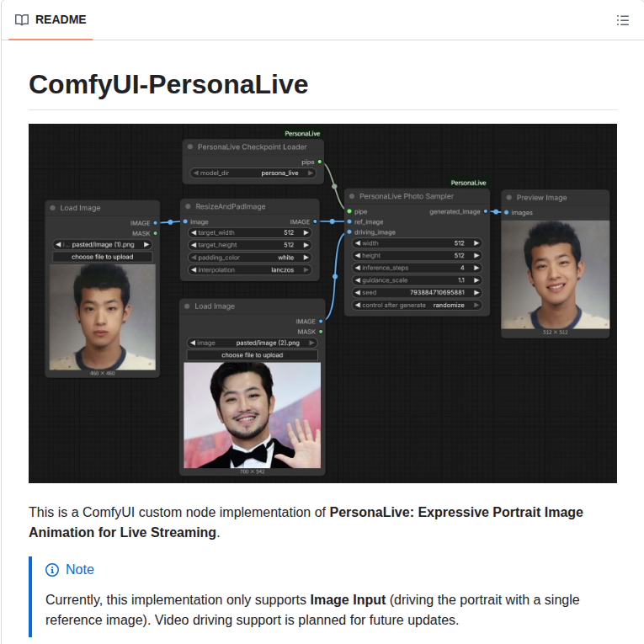Image resolution: width=644 pixels, height=644 pixels.
Task: Click the Preview Image output portrait thumbnail
Action: coord(556,274)
